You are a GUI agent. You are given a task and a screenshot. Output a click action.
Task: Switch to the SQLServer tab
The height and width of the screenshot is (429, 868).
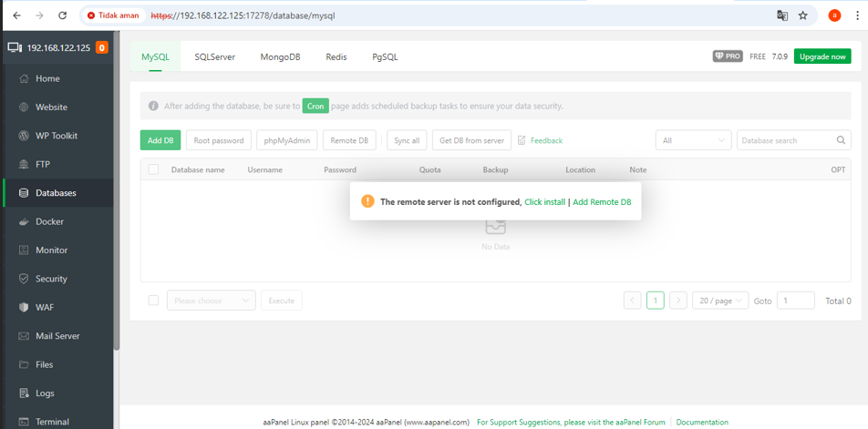pyautogui.click(x=215, y=57)
